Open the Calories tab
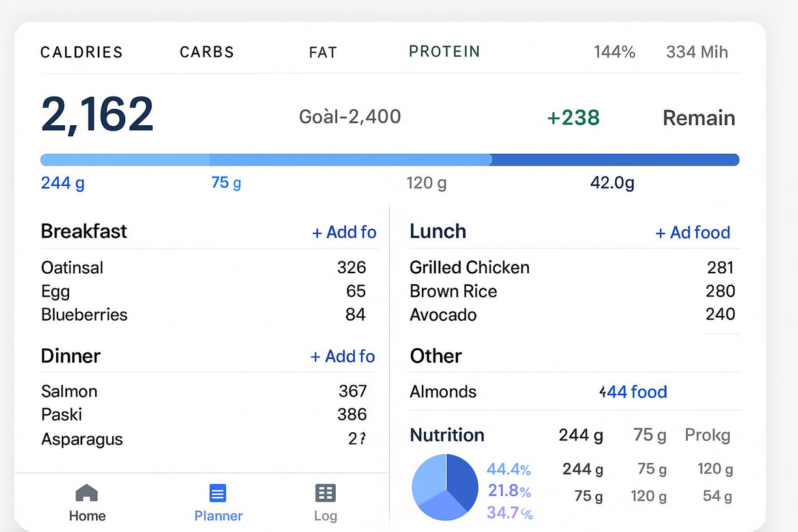This screenshot has width=798, height=532. (x=81, y=52)
